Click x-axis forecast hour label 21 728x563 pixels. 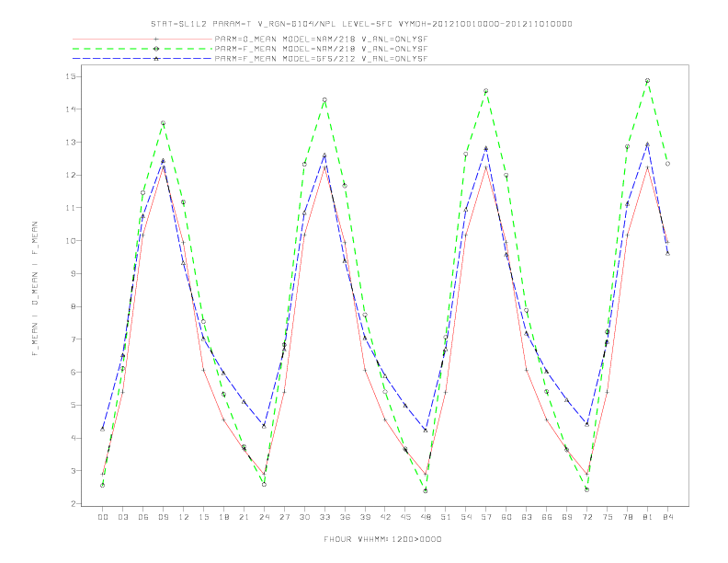click(x=244, y=517)
